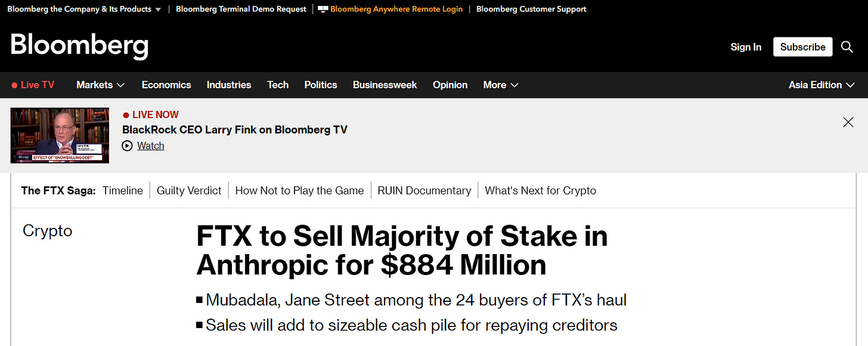Click the Subscribe button

(x=802, y=47)
